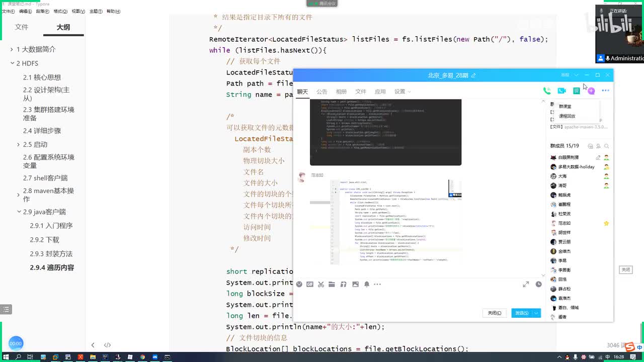The width and height of the screenshot is (644, 362).
Task: Open the emoji picker in chat toolbar
Action: pyautogui.click(x=299, y=284)
